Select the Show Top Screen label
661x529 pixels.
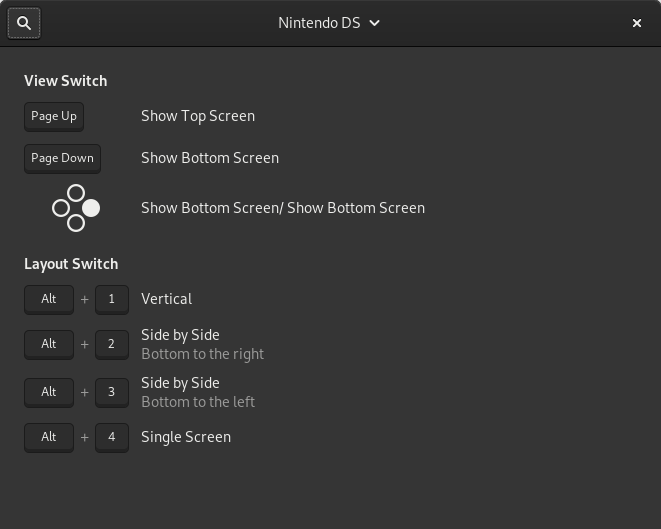coord(198,116)
